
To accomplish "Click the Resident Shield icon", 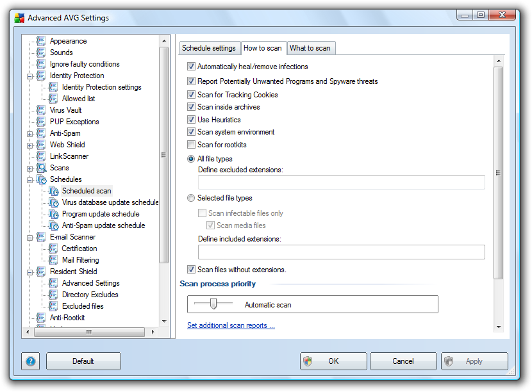I will pyautogui.click(x=41, y=272).
